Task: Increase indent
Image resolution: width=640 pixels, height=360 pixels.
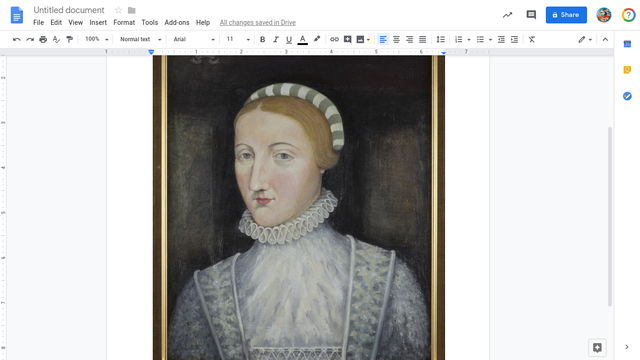Action: 514,40
